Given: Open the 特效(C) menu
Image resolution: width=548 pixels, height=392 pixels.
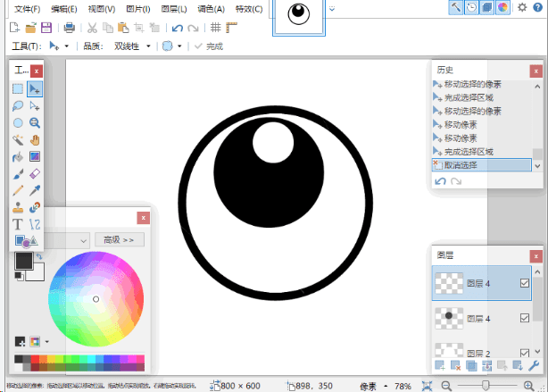Looking at the screenshot, I should coord(249,9).
